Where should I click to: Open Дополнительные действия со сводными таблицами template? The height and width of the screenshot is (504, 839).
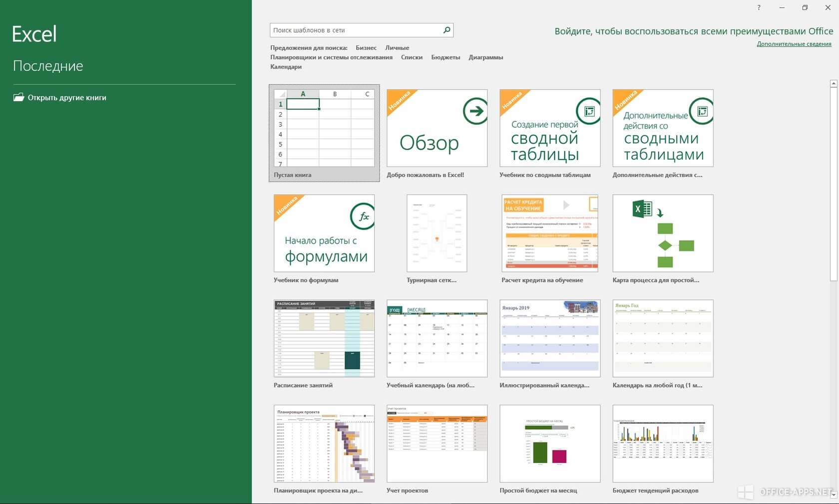663,128
